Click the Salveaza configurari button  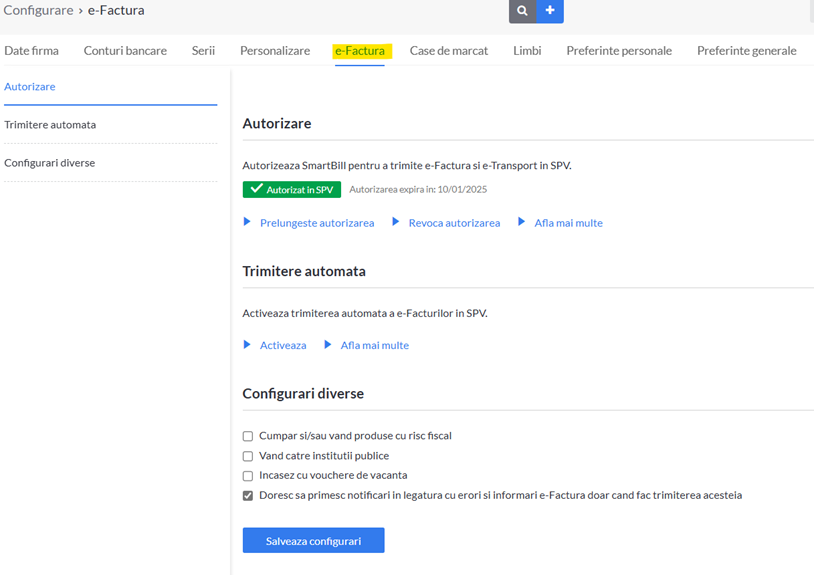314,540
